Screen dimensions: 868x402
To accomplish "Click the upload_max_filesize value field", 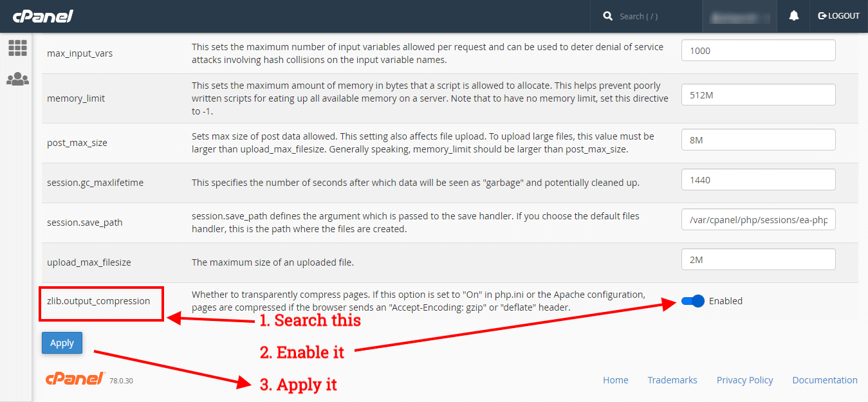I will [x=758, y=260].
